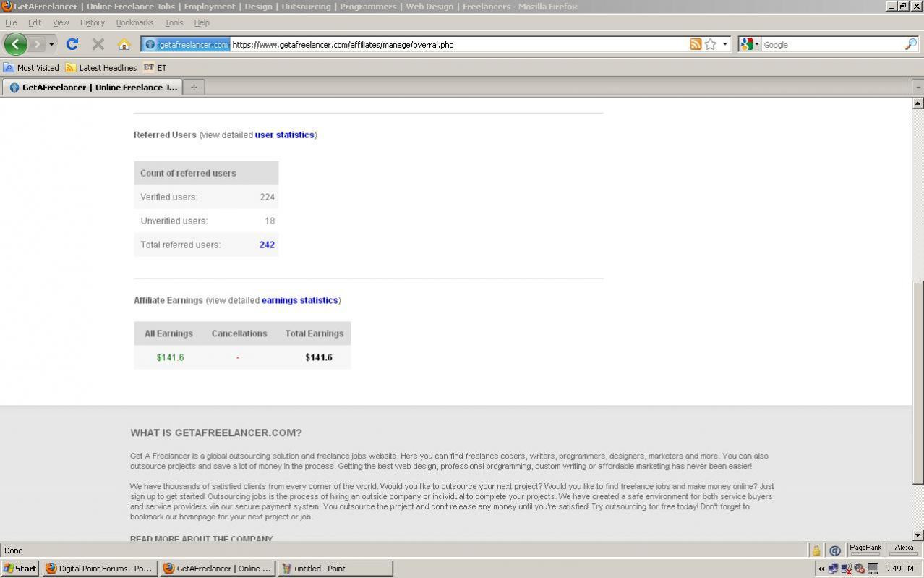924x578 pixels.
Task: Open the File menu
Action: point(11,22)
